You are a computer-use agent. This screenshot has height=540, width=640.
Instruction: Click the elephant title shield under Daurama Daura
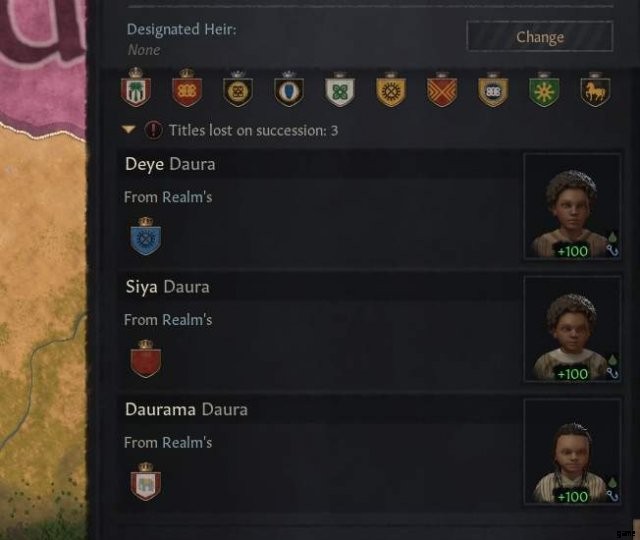pyautogui.click(x=146, y=482)
